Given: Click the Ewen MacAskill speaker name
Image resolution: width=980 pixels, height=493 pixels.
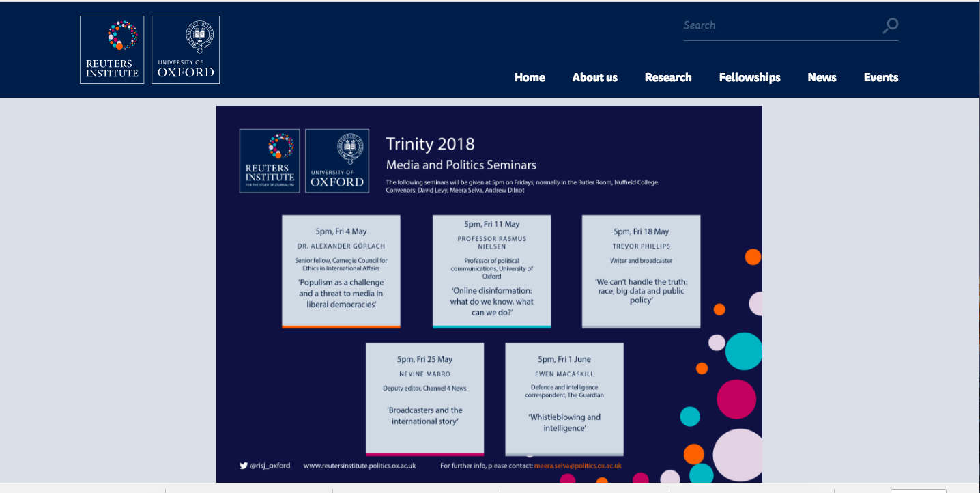Looking at the screenshot, I should coord(564,374).
